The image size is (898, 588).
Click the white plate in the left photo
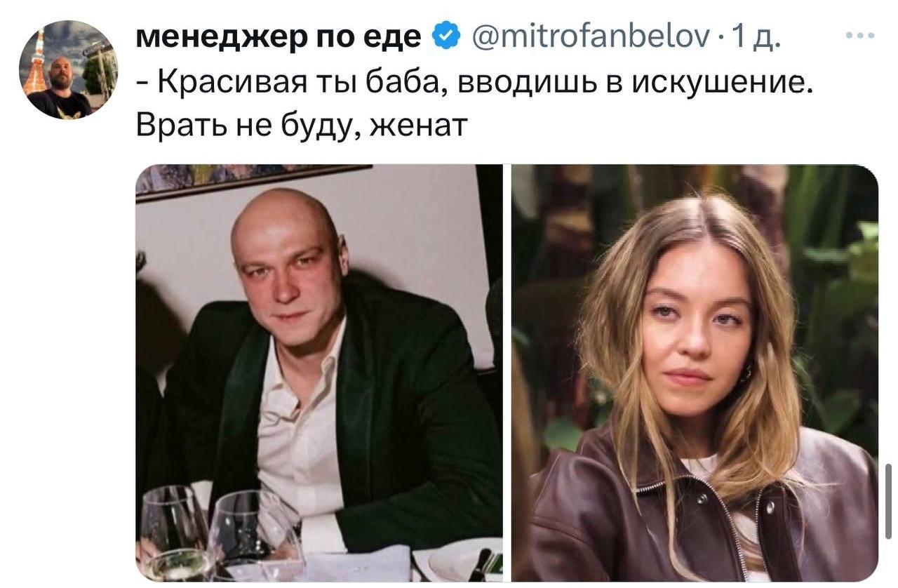point(456,561)
